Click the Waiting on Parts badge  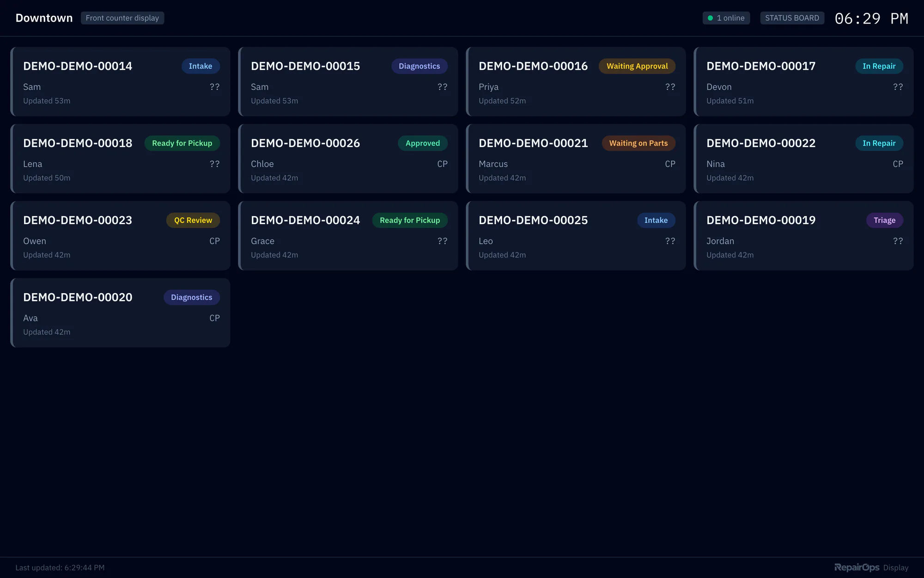(638, 143)
